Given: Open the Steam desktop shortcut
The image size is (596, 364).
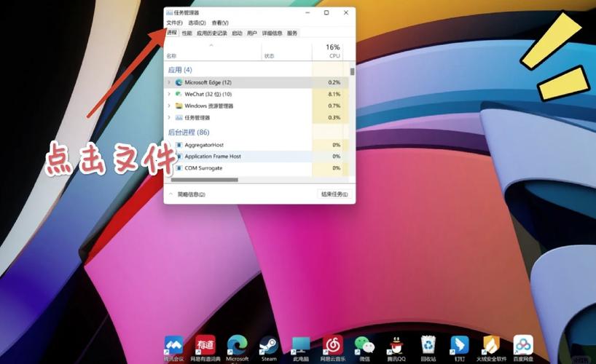Looking at the screenshot, I should point(269,346).
